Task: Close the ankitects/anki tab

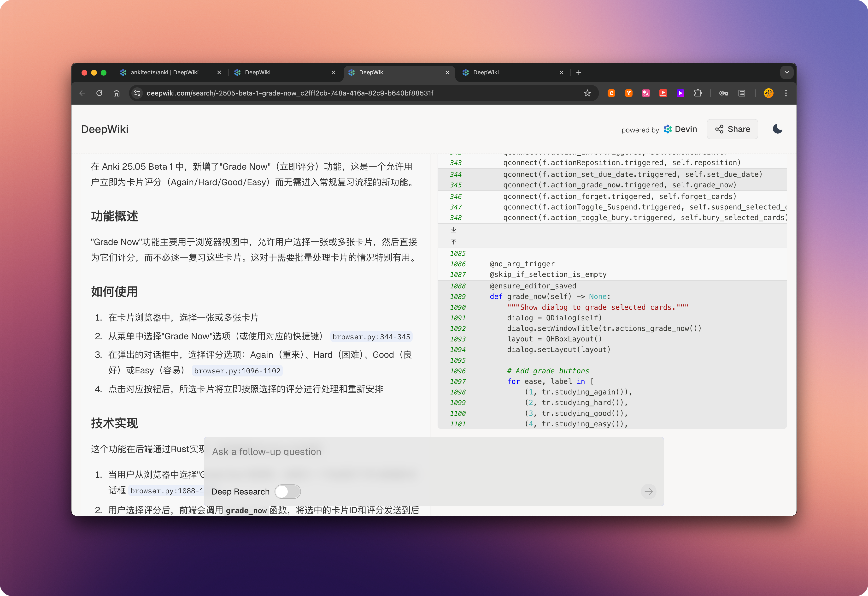Action: (219, 72)
